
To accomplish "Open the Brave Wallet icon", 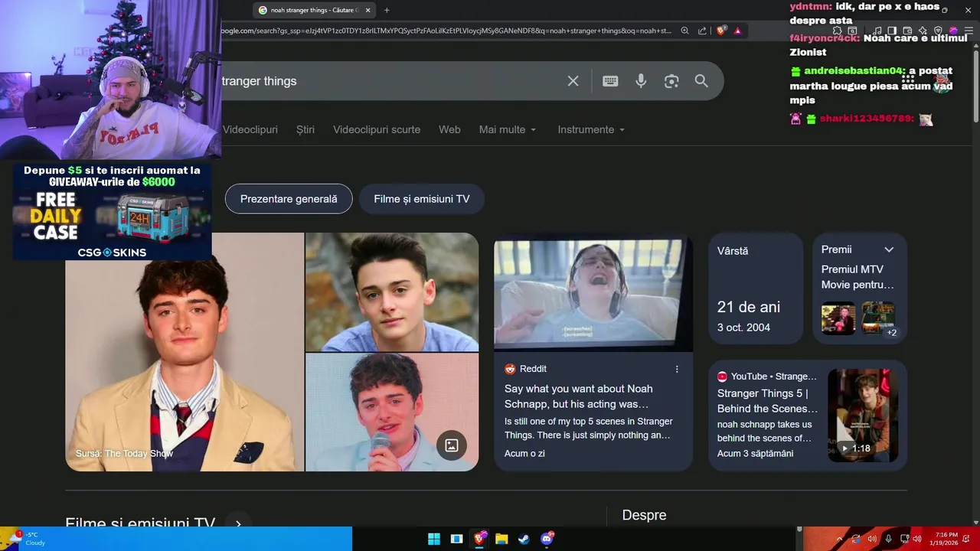I will (907, 31).
